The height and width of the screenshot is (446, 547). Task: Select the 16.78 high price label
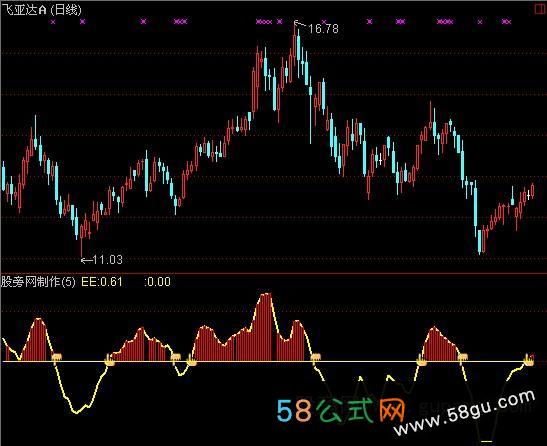(323, 29)
